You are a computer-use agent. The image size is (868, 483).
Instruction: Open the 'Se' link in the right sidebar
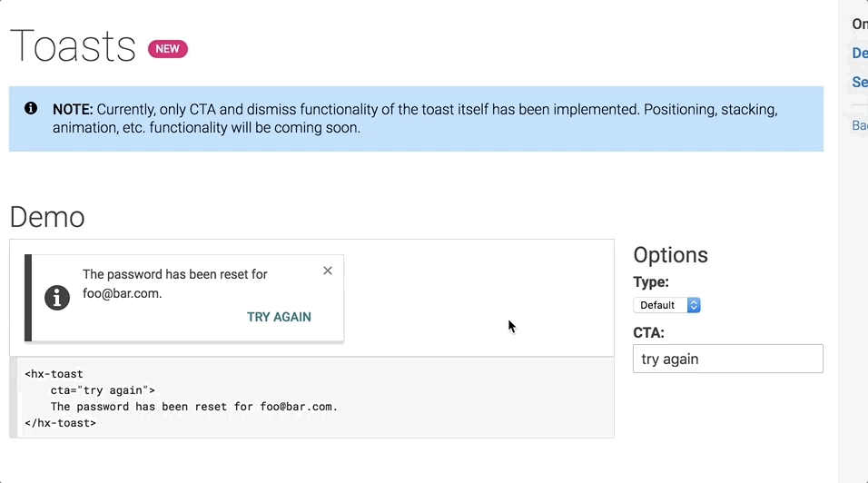coord(859,82)
